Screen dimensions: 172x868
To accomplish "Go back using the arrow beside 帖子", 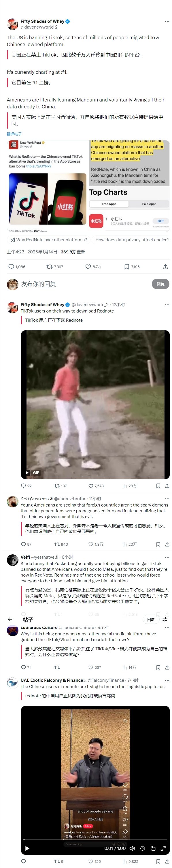I will pos(10,619).
